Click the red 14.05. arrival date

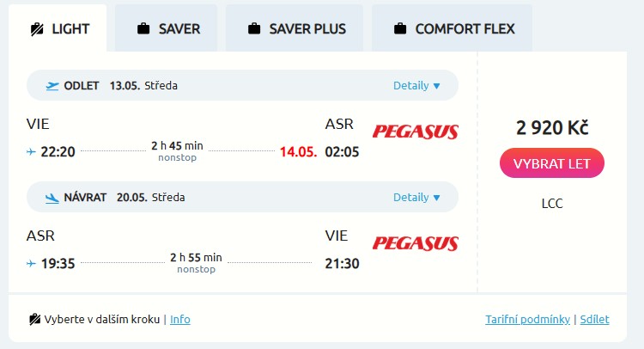tap(298, 152)
